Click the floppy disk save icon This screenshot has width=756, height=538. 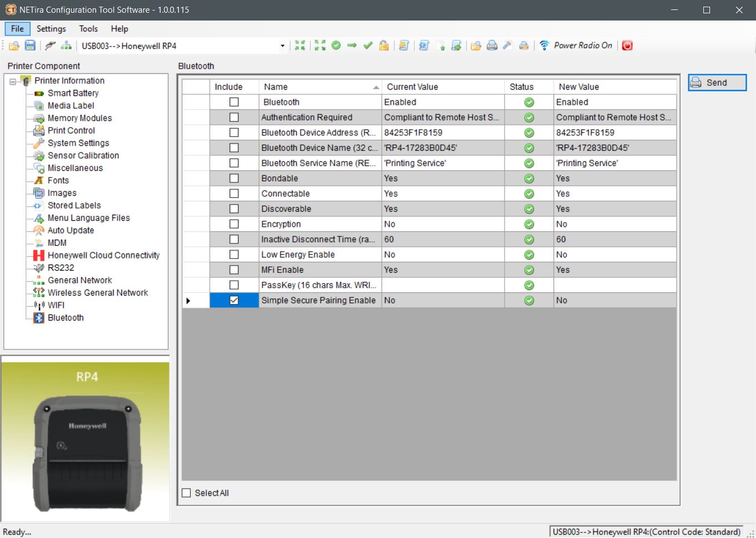[30, 45]
